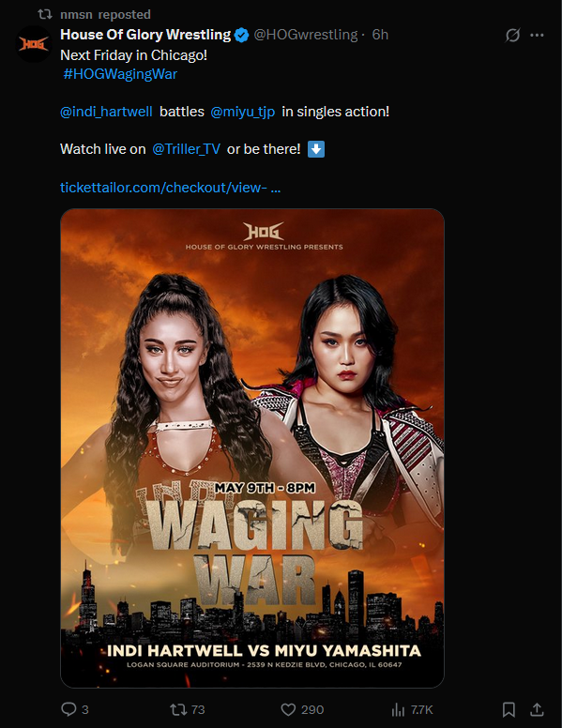Open view analytics bar chart icon
This screenshot has height=728, width=562.
click(x=398, y=709)
